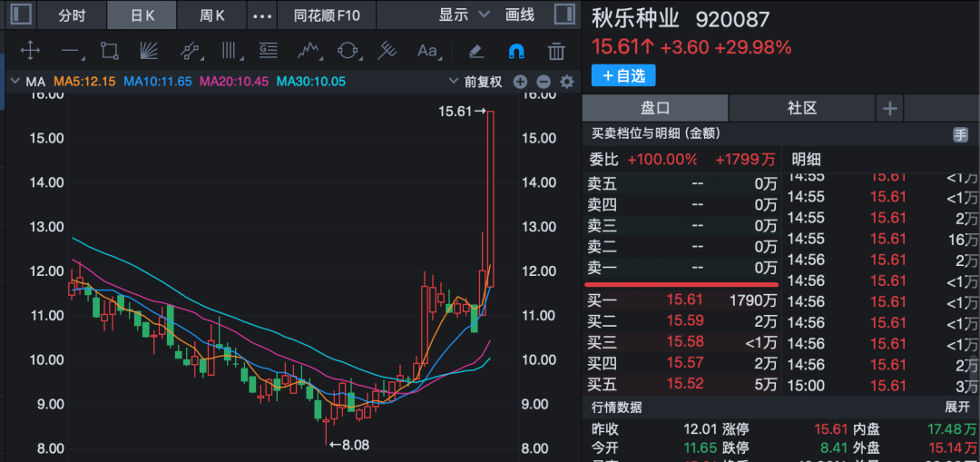Select the Gann fan lines tool

click(x=149, y=51)
